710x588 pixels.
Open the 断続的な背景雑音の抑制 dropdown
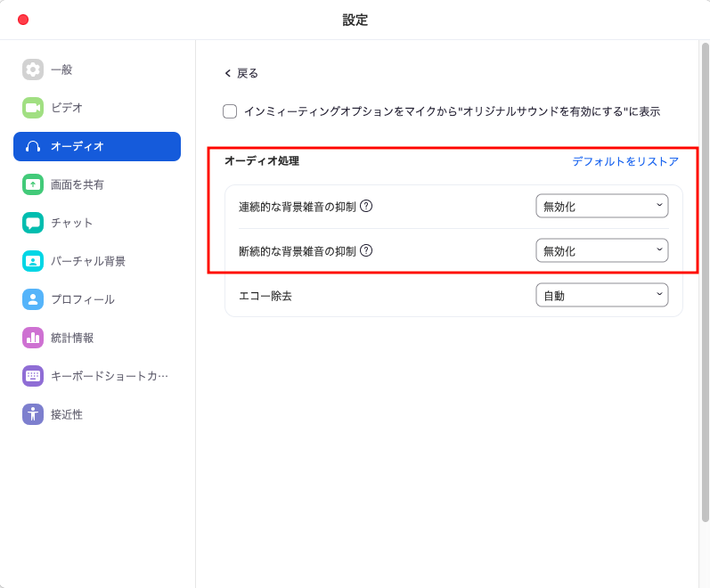coord(602,250)
